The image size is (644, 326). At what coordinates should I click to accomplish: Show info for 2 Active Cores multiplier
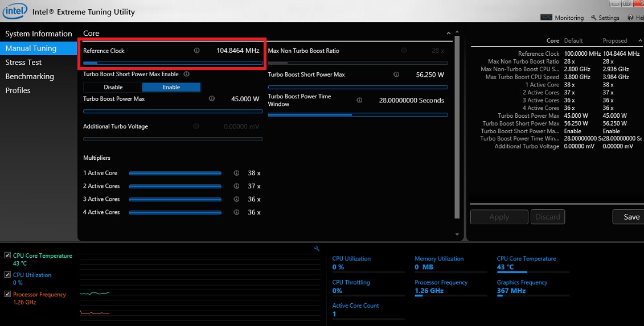click(236, 186)
